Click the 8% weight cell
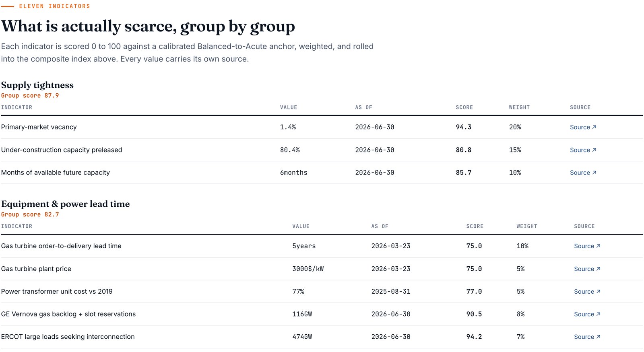This screenshot has height=352, width=644. pyautogui.click(x=520, y=314)
